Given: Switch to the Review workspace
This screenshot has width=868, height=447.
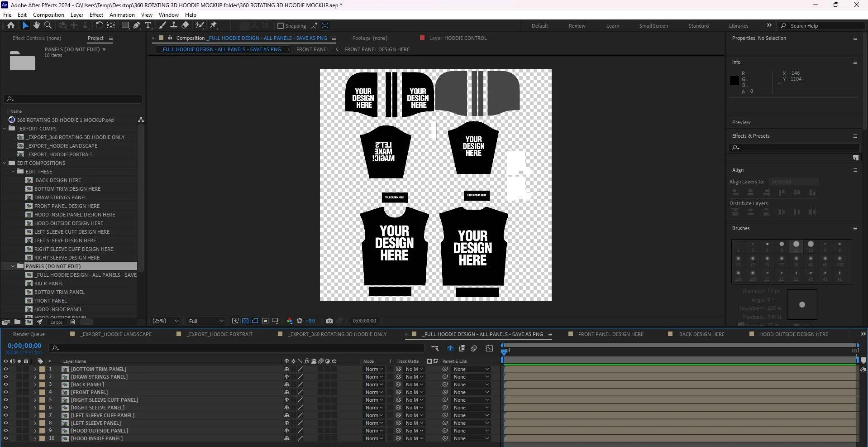Looking at the screenshot, I should (577, 26).
